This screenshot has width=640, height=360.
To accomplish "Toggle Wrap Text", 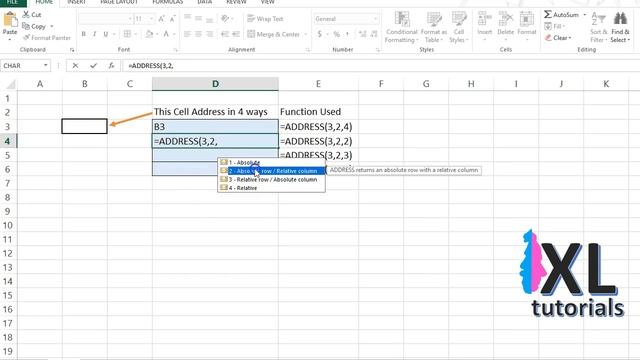I will (265, 19).
